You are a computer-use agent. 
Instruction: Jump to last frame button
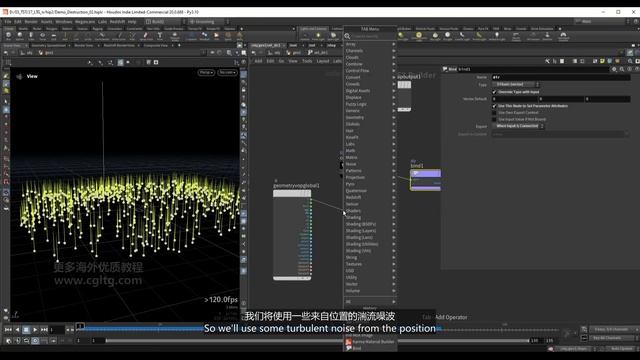[x=44, y=329]
